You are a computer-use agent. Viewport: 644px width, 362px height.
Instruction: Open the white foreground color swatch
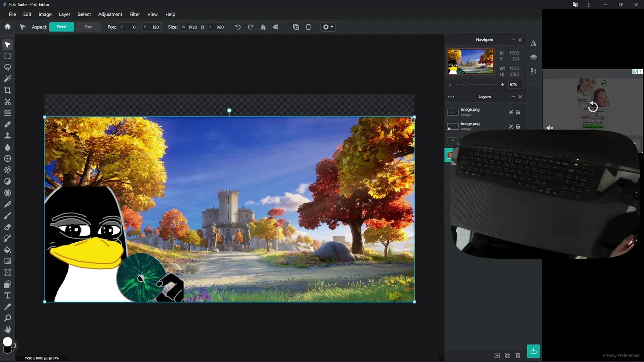pyautogui.click(x=7, y=342)
